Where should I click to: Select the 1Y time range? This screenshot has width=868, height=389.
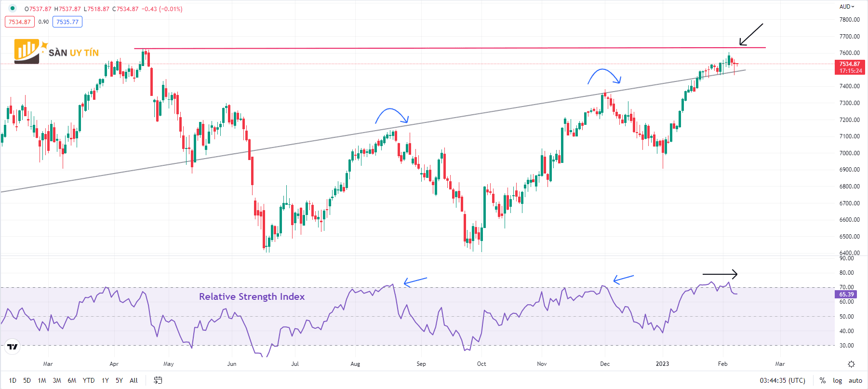(x=105, y=380)
